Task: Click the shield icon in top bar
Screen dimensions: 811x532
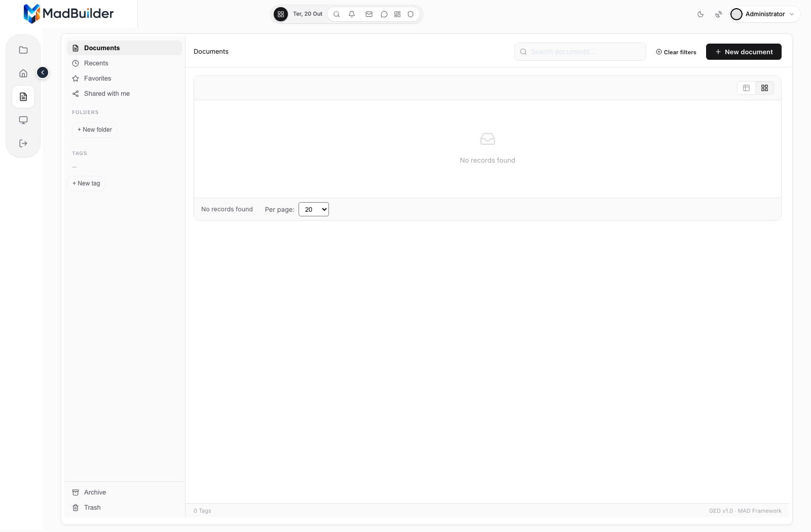Action: [x=411, y=14]
